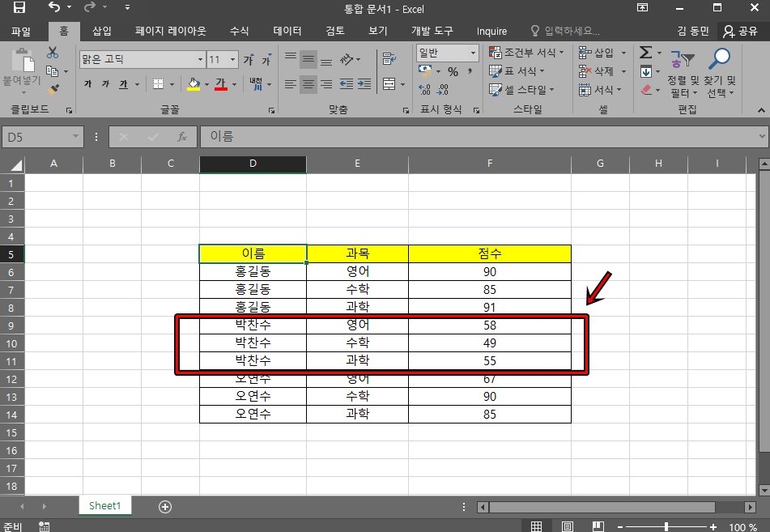
Task: Toggle align right
Action: coord(326,84)
